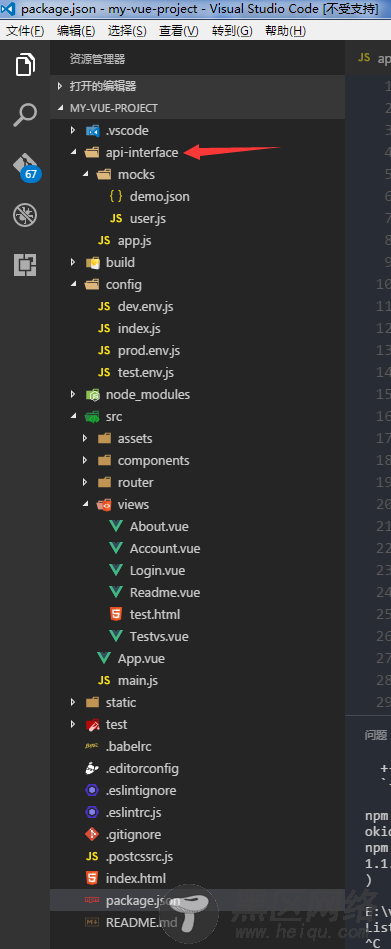Open App.vue under src
This screenshot has width=391, height=949.
point(141,658)
